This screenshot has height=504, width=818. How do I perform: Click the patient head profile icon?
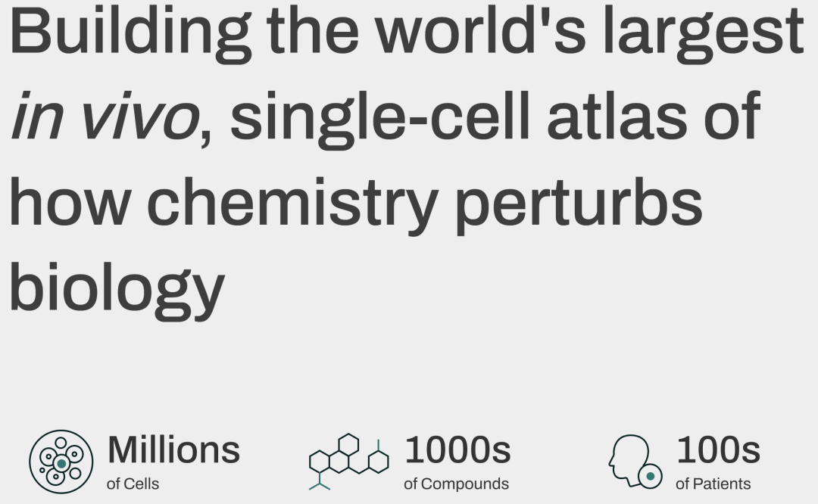point(635,462)
